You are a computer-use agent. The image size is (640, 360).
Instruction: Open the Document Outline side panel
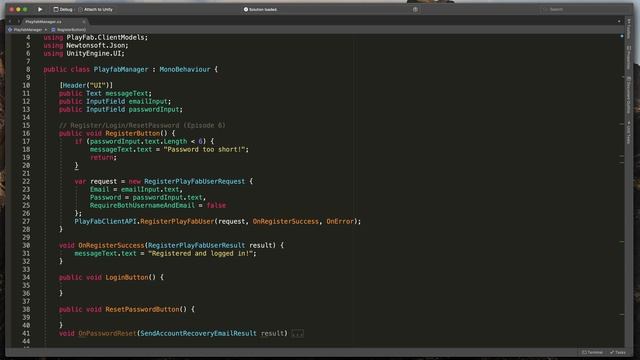(x=629, y=96)
